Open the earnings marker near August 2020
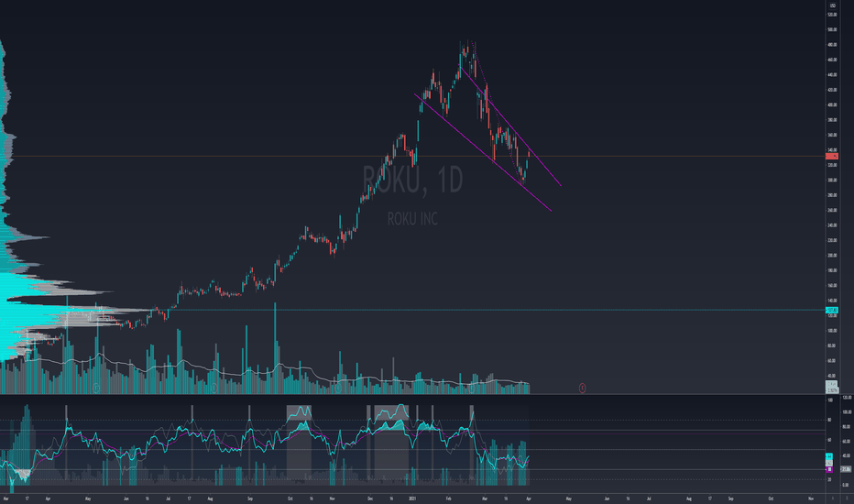Image resolution: width=854 pixels, height=504 pixels. [214, 388]
